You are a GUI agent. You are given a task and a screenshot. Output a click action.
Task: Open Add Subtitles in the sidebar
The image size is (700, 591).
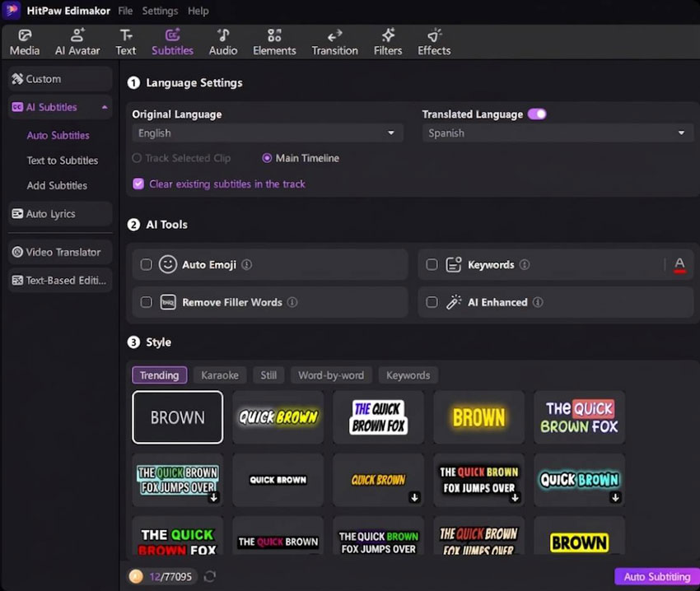(57, 185)
